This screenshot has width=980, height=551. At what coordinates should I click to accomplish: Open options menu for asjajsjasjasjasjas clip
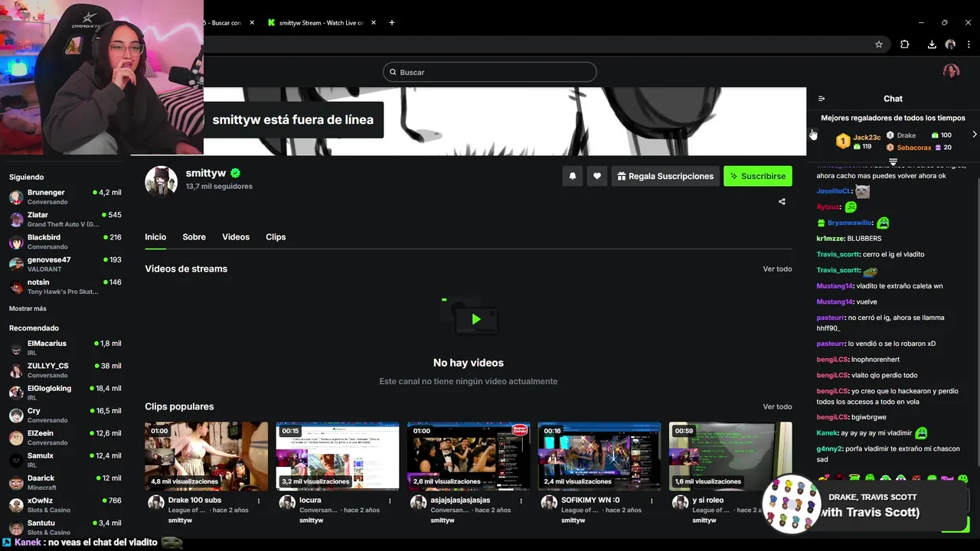pyautogui.click(x=521, y=500)
